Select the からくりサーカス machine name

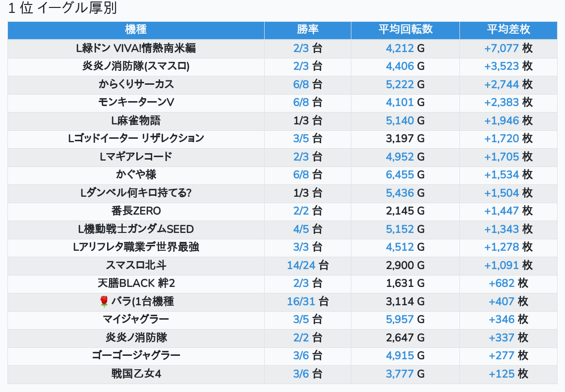tap(136, 84)
